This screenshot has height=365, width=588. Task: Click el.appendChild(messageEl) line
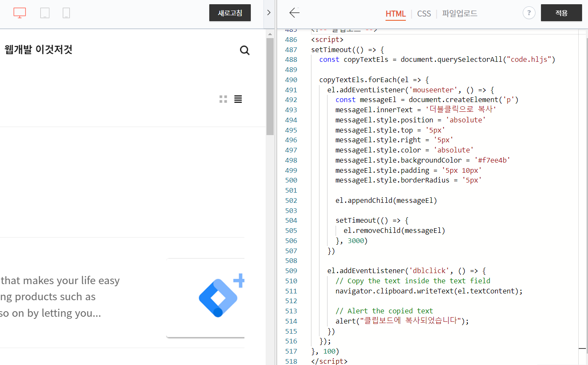coord(386,200)
